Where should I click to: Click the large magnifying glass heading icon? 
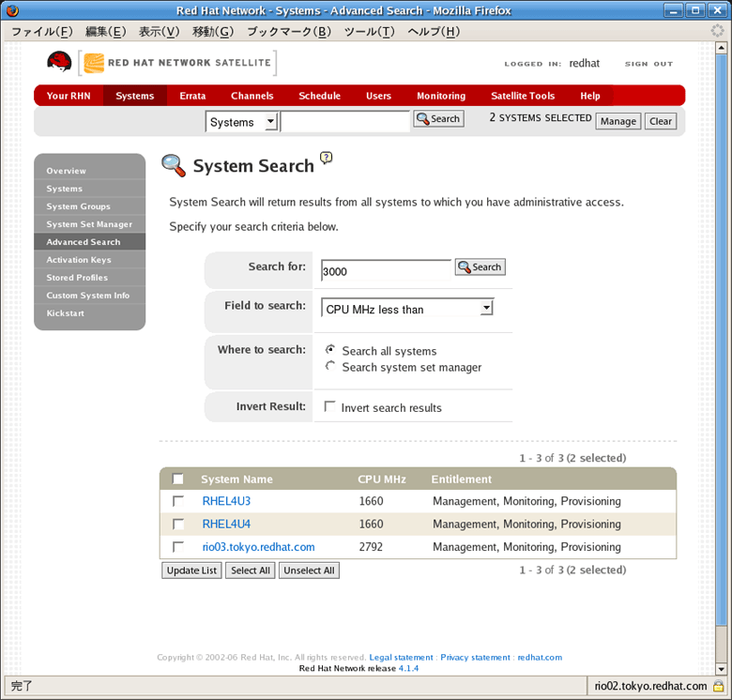[174, 165]
